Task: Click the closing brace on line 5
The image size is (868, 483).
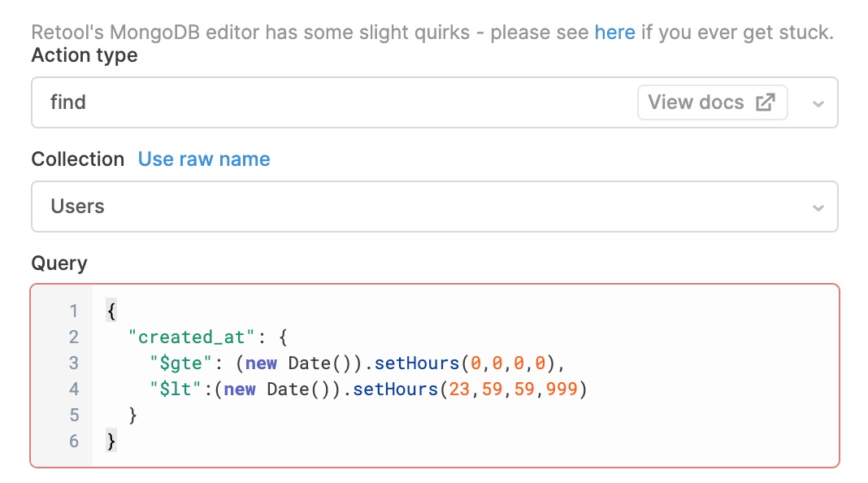Action: tap(132, 416)
